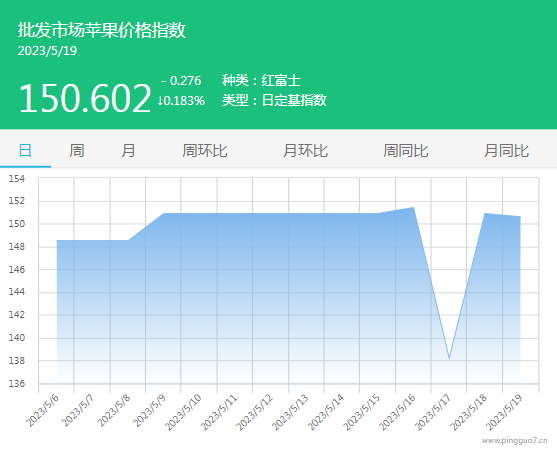The width and height of the screenshot is (557, 450).
Task: Click the downward arrow next to 0.183%
Action: (160, 101)
